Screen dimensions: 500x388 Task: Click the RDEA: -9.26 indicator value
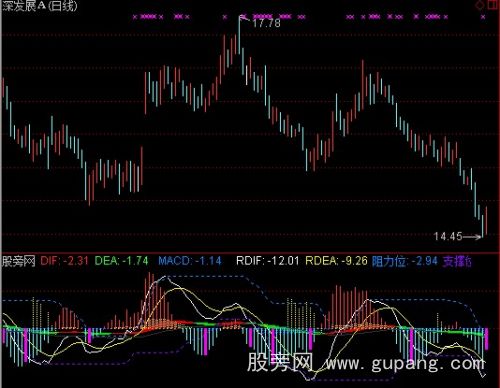pos(336,261)
